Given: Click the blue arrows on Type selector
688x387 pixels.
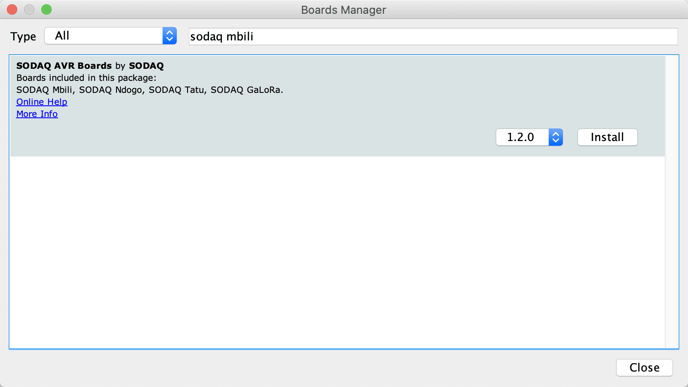Looking at the screenshot, I should pyautogui.click(x=169, y=36).
